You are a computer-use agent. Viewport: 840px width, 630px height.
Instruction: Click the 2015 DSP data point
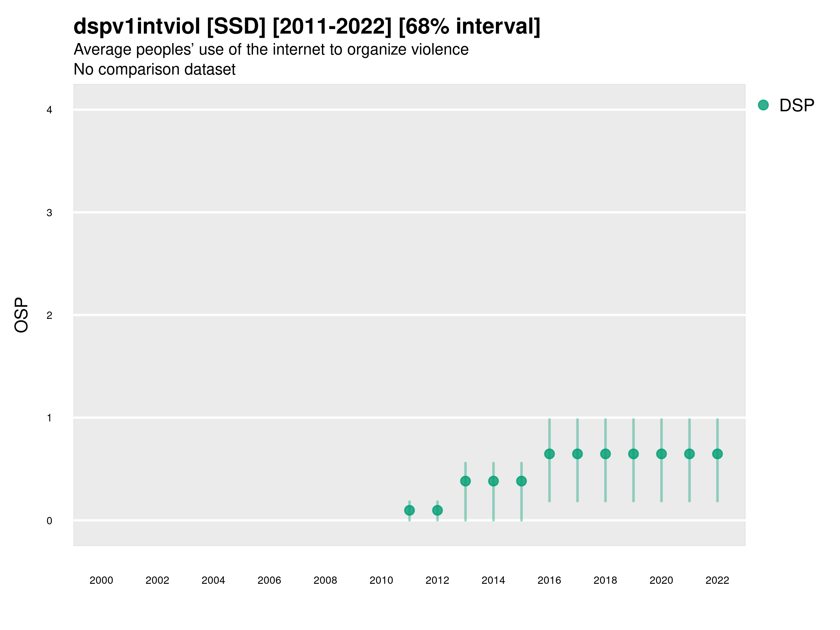(x=521, y=481)
